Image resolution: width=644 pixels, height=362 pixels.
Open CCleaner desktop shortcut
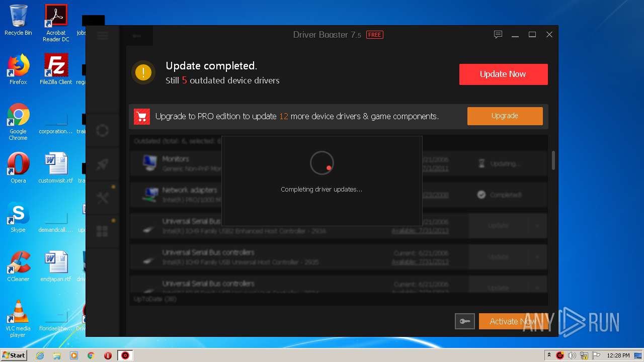coord(18,266)
